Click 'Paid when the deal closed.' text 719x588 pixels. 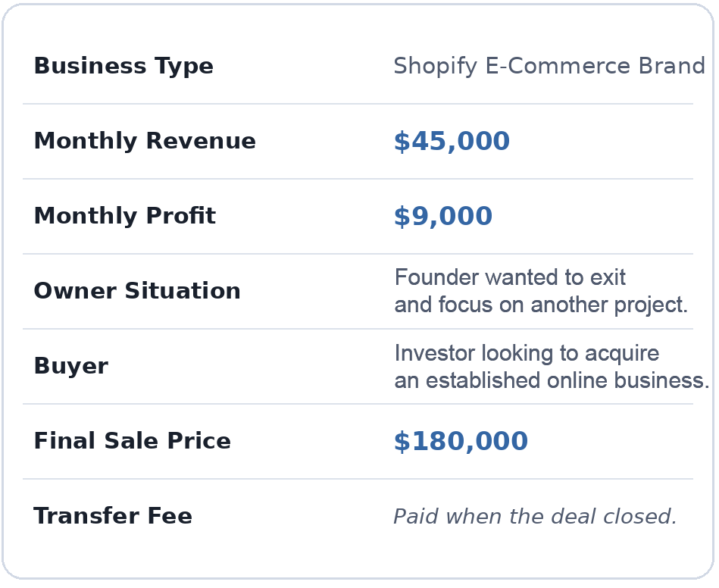click(x=535, y=517)
